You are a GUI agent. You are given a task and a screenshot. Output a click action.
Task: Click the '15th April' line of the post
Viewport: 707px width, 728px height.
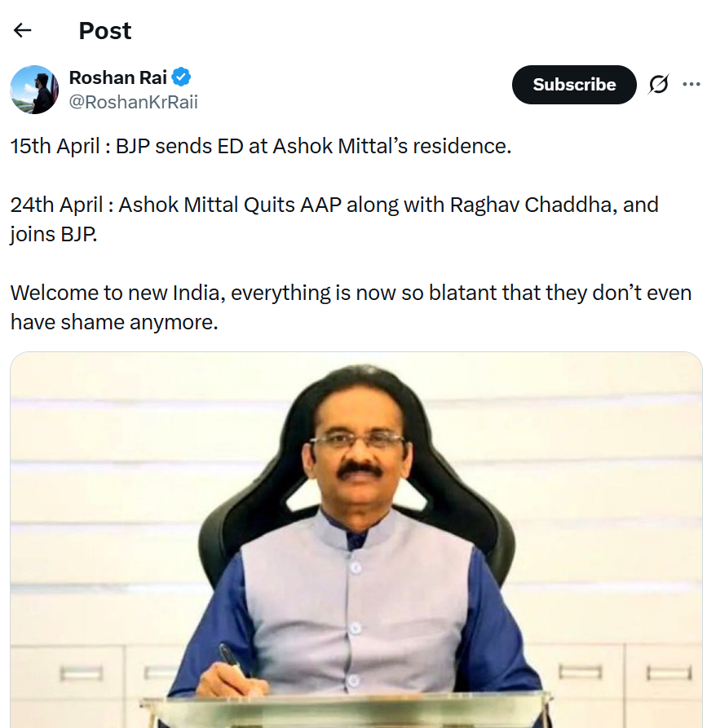(x=261, y=146)
